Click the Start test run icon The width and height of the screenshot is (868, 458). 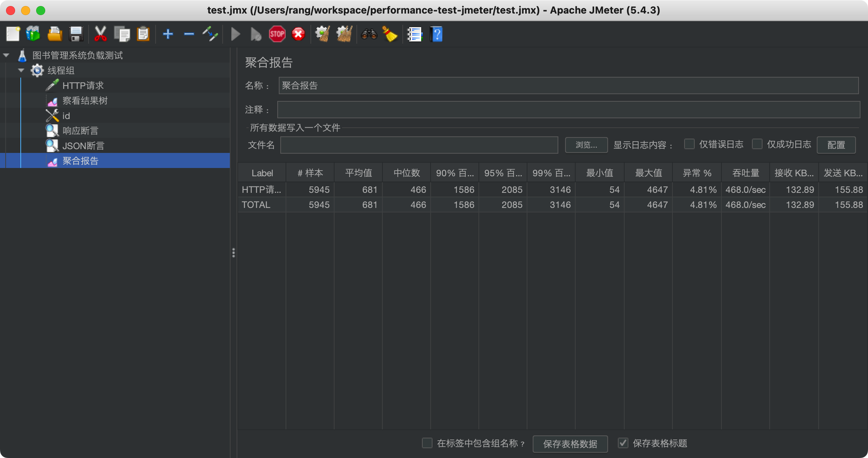tap(235, 34)
